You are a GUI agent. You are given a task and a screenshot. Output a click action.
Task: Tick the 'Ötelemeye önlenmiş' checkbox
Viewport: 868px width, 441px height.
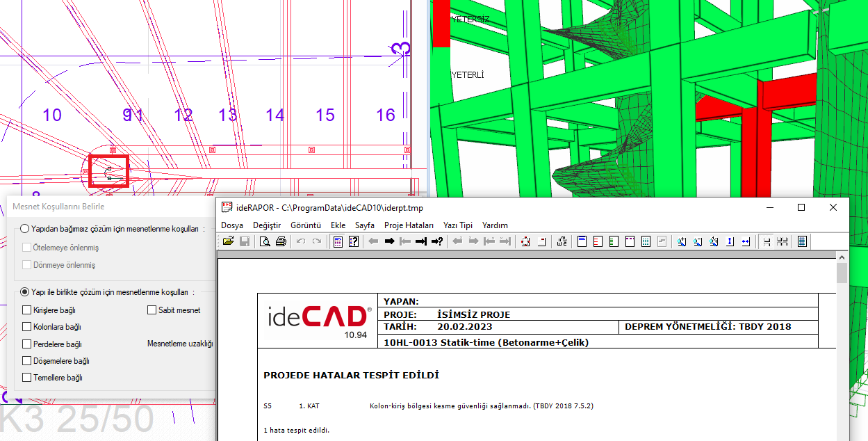pos(27,248)
